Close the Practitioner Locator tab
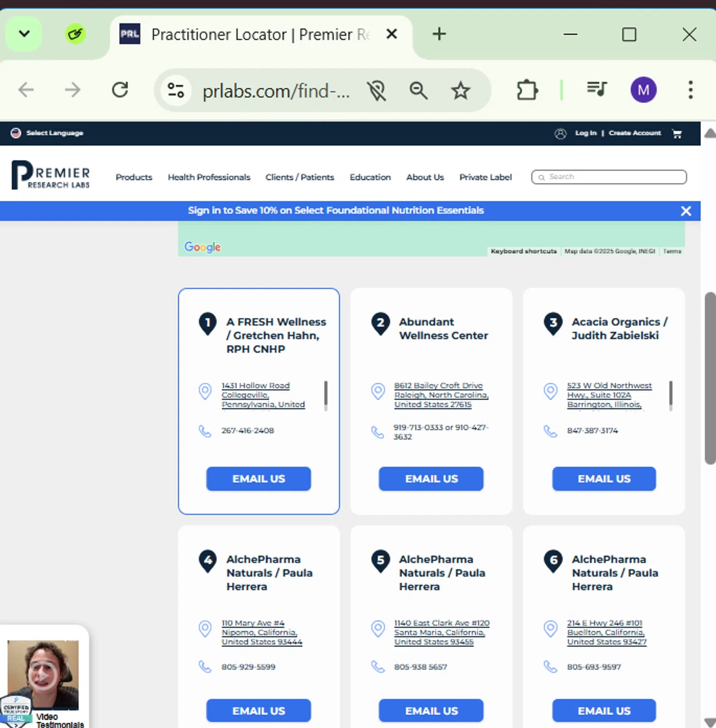Screen dimensions: 716x728 391,34
